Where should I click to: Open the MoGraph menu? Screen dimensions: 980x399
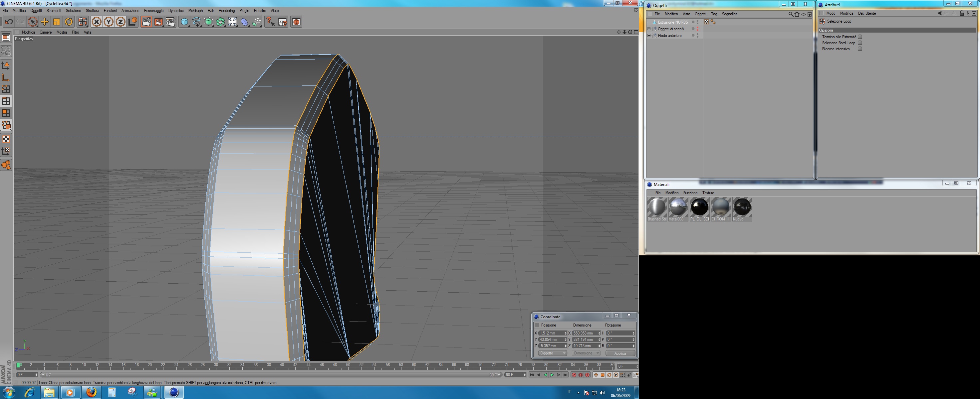click(x=195, y=11)
